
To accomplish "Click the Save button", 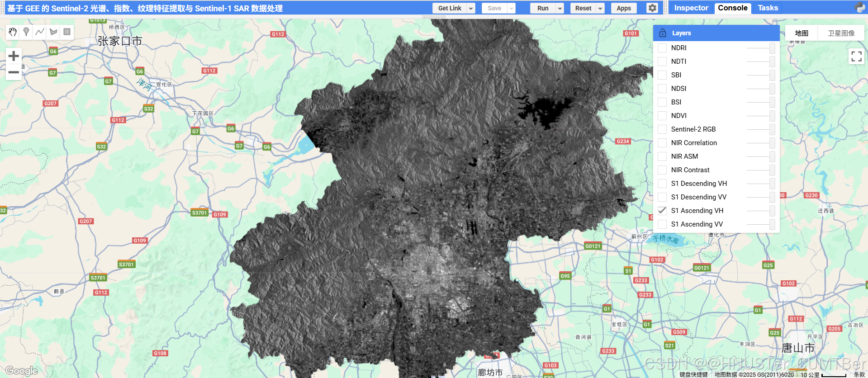I will [x=494, y=8].
